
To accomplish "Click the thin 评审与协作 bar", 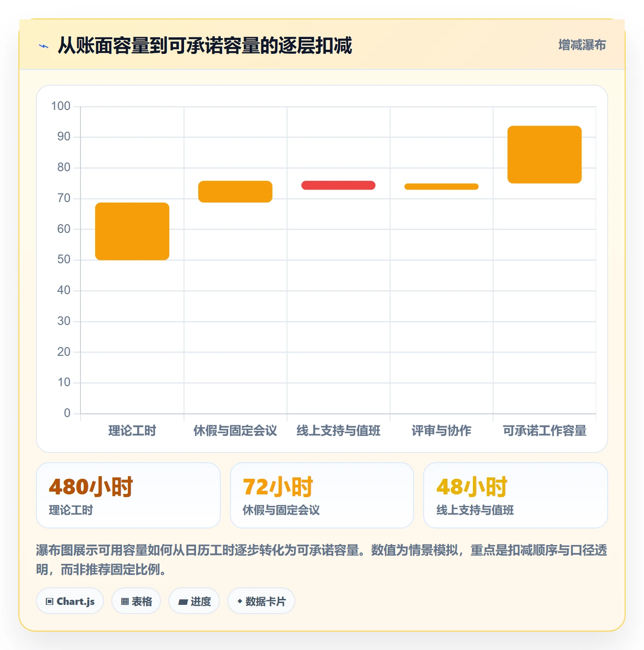I will (x=441, y=186).
